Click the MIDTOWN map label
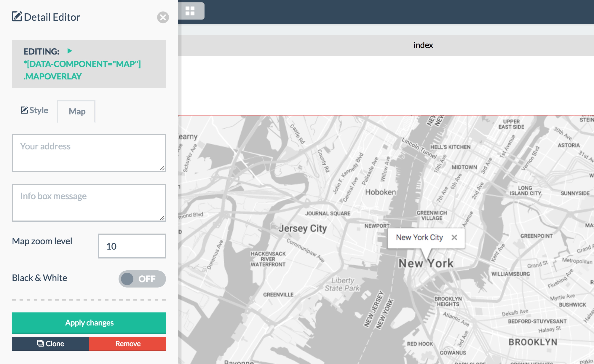 click(x=464, y=167)
